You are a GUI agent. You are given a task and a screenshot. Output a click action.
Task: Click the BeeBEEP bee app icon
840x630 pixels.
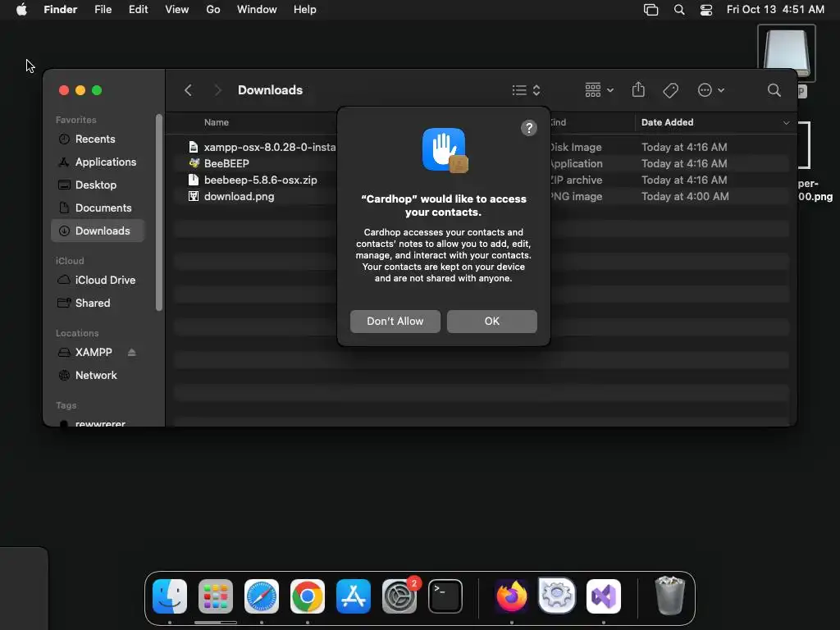pyautogui.click(x=194, y=163)
